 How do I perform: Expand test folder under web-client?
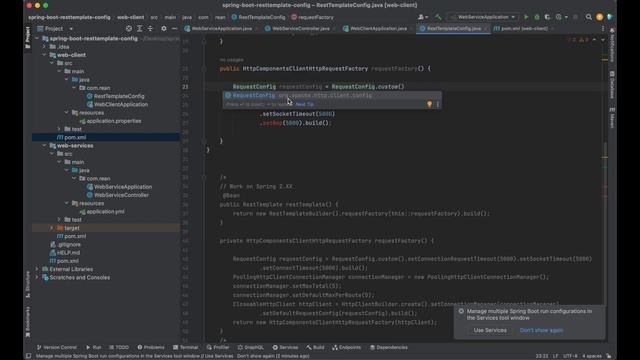point(59,129)
